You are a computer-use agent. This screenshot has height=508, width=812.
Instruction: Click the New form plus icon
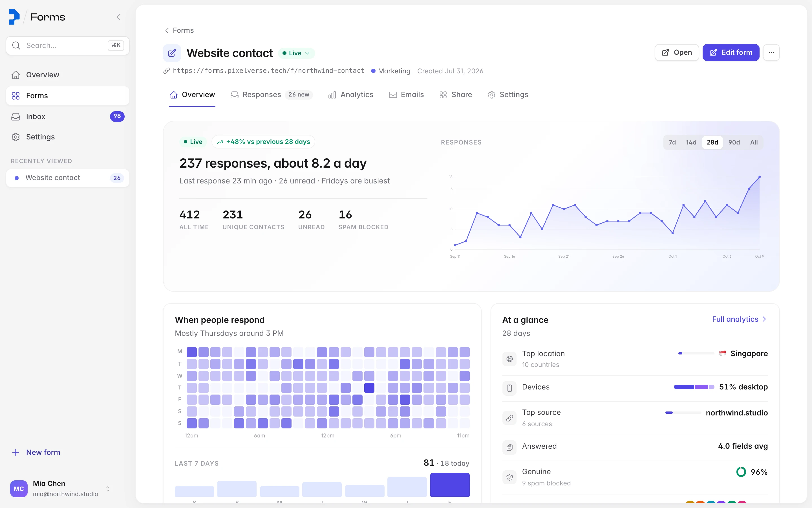click(x=16, y=453)
